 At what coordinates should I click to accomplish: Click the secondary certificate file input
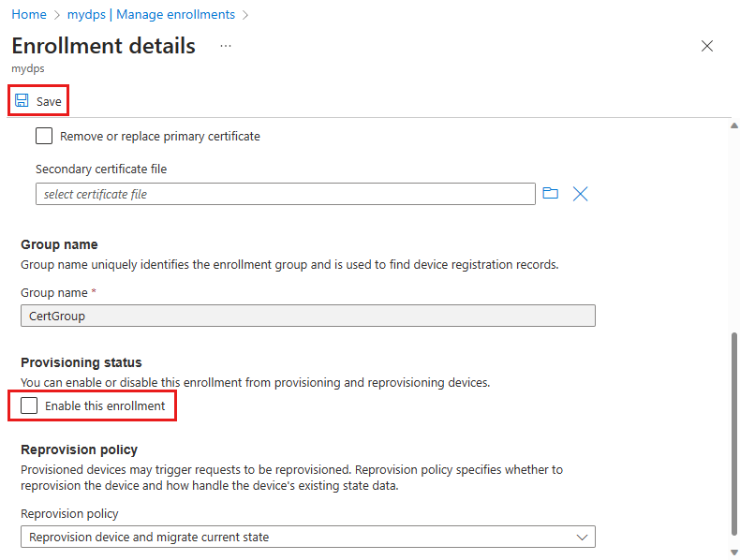(x=285, y=194)
